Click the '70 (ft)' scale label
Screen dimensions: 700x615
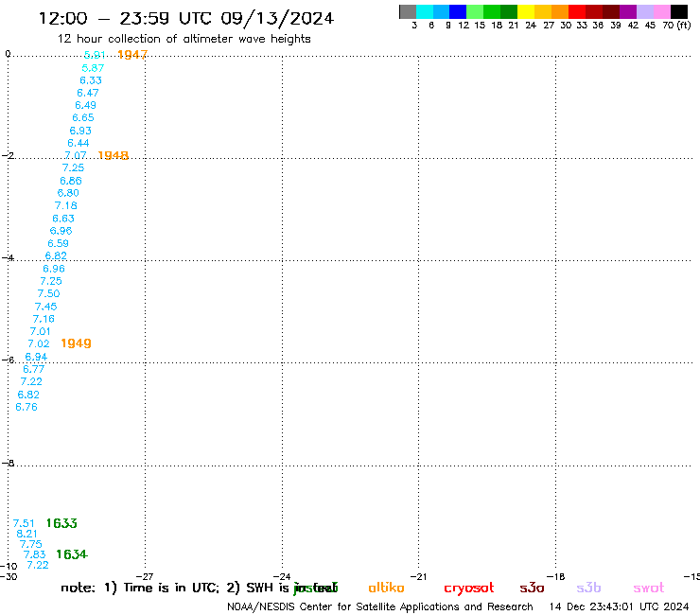point(676,26)
